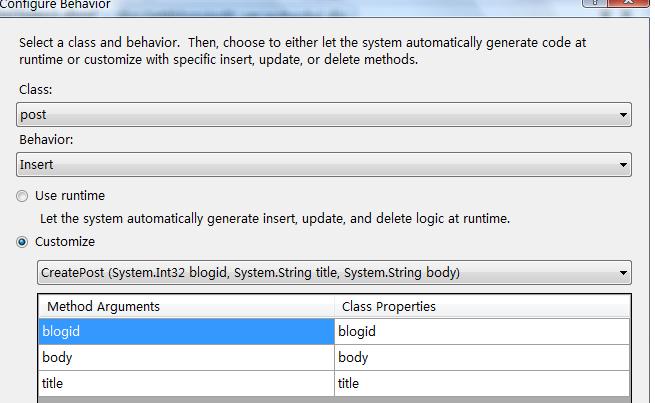Expand the Behavior dropdown showing Insert
Image resolution: width=655 pixels, height=403 pixels.
coord(324,165)
